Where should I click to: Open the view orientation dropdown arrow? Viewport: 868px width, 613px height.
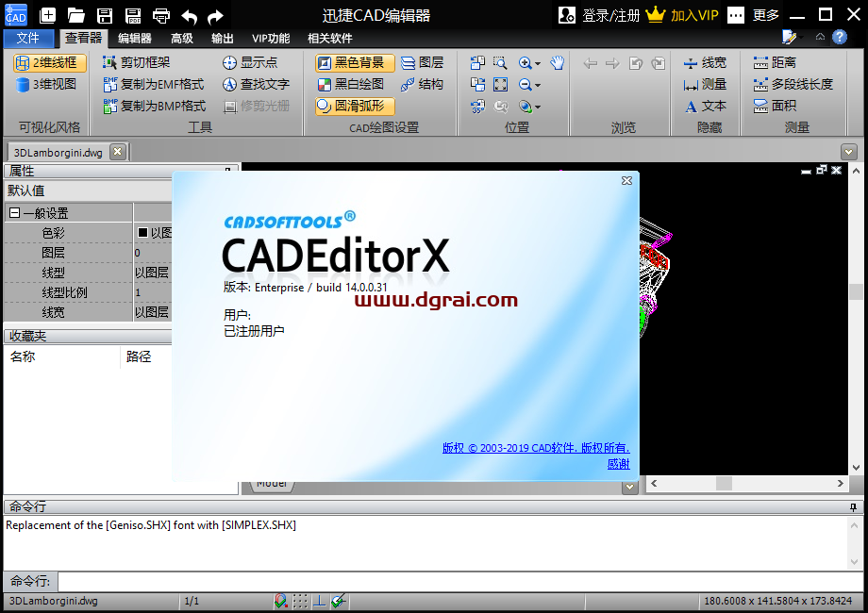click(538, 107)
